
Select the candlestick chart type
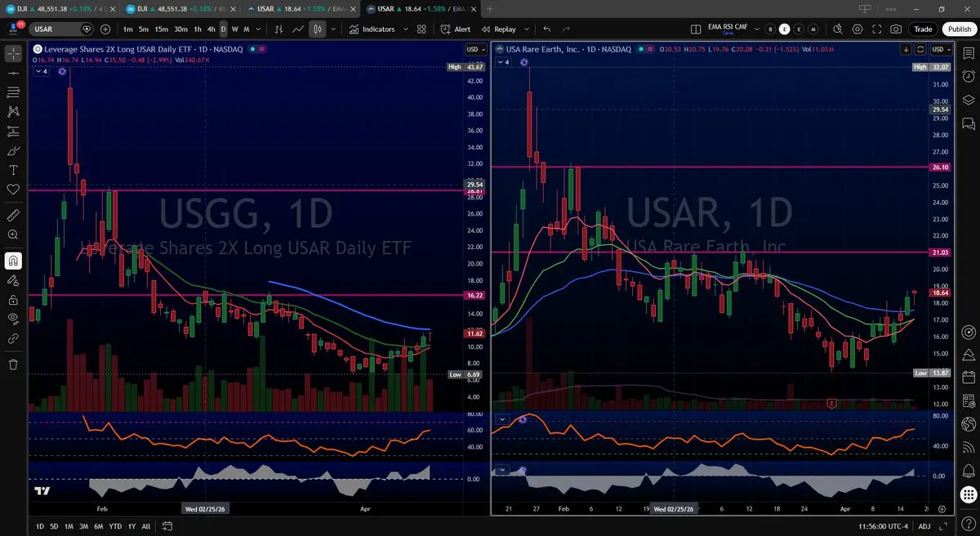[317, 29]
